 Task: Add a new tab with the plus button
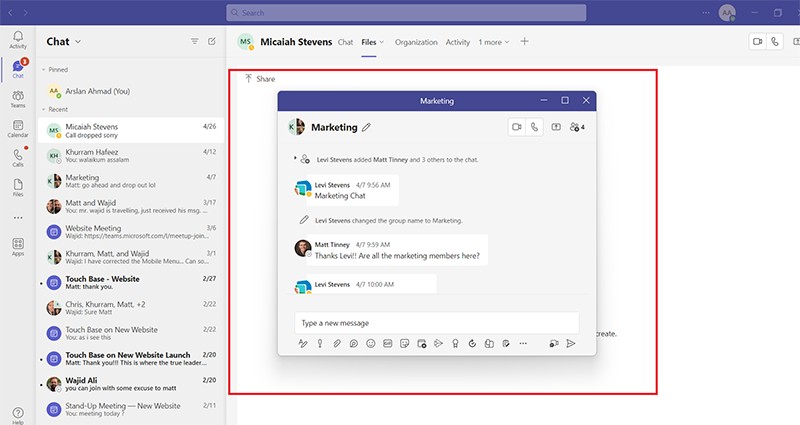coord(524,42)
